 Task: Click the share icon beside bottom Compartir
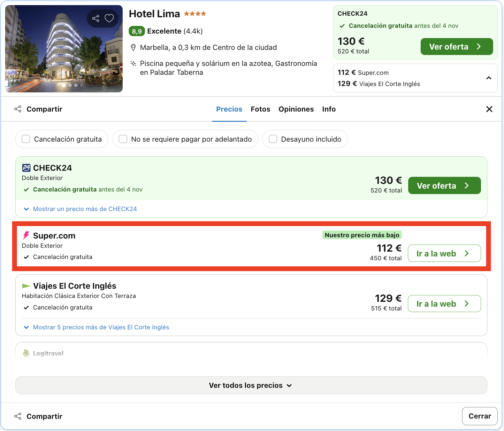18,416
